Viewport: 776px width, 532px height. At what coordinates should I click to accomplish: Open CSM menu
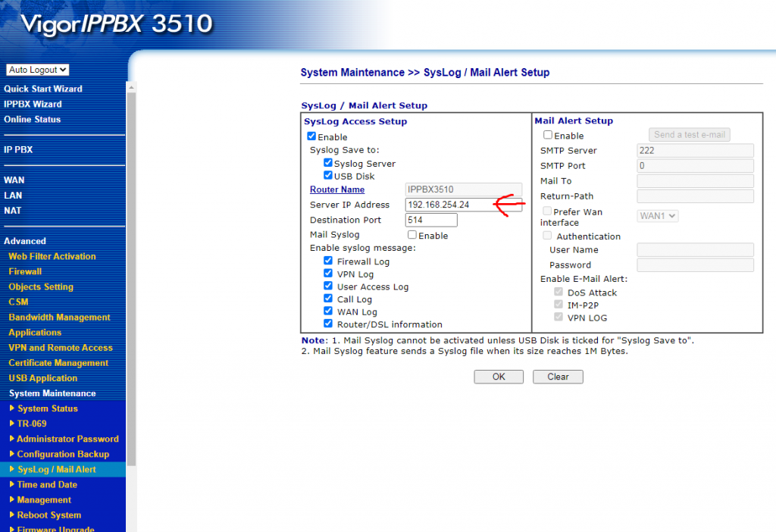18,302
